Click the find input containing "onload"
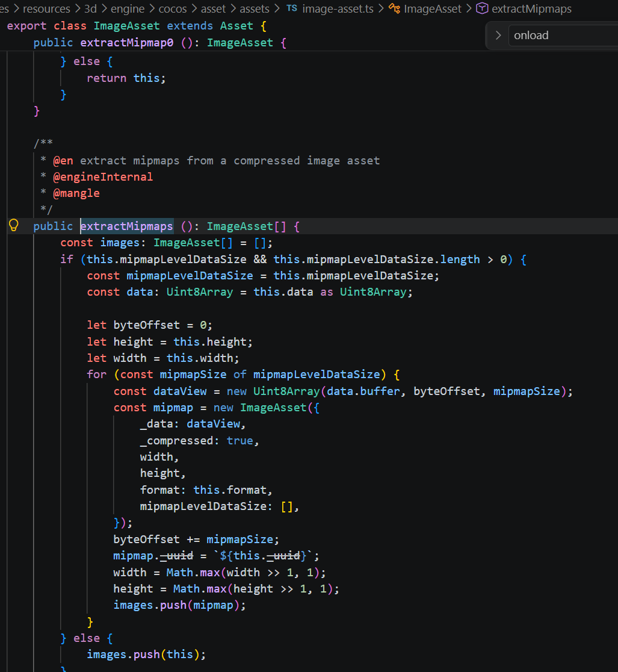 tap(563, 35)
